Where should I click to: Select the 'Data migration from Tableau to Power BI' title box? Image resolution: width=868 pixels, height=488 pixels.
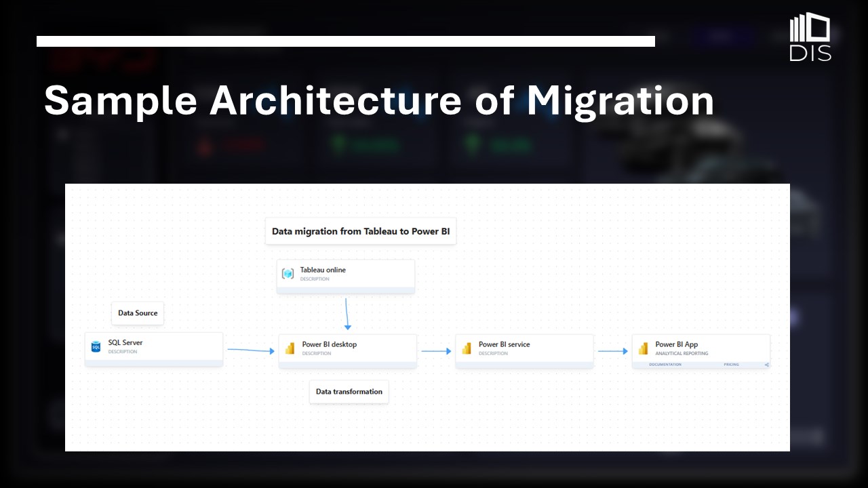[x=361, y=231]
